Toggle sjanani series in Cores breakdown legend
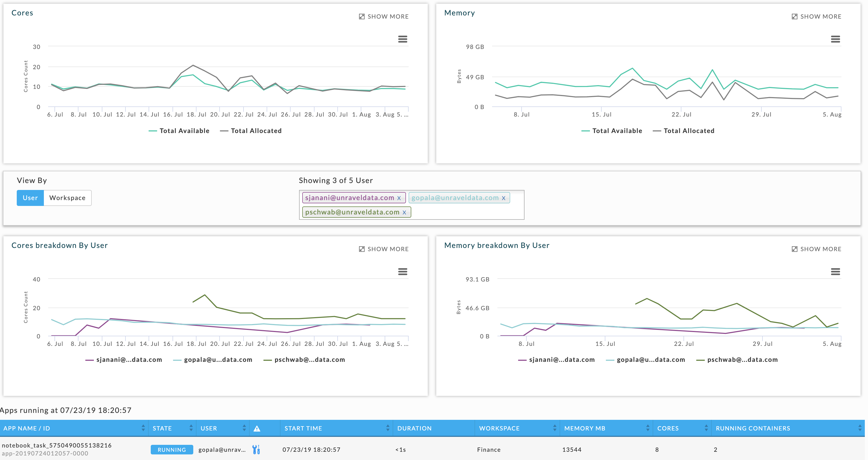Screen dimensions: 868x460 pos(124,359)
